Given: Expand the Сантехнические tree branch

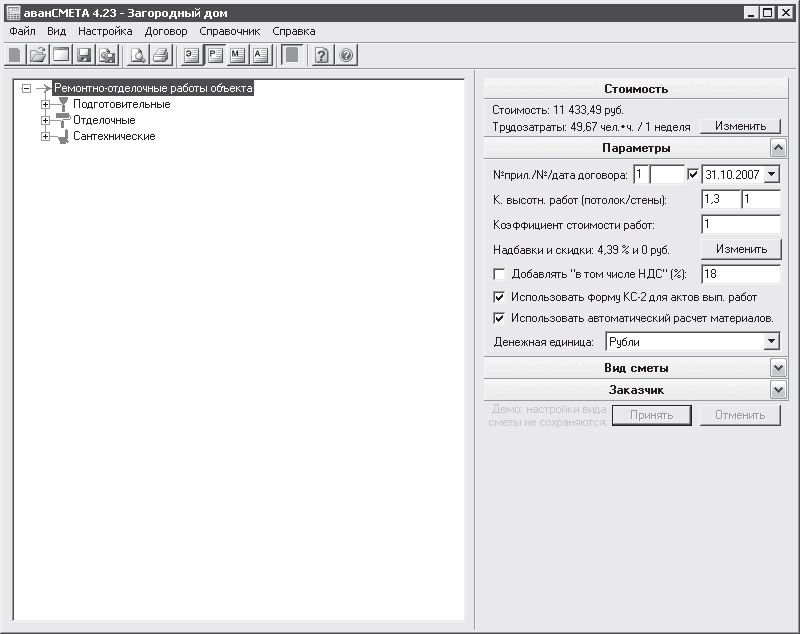Looking at the screenshot, I should 45,137.
